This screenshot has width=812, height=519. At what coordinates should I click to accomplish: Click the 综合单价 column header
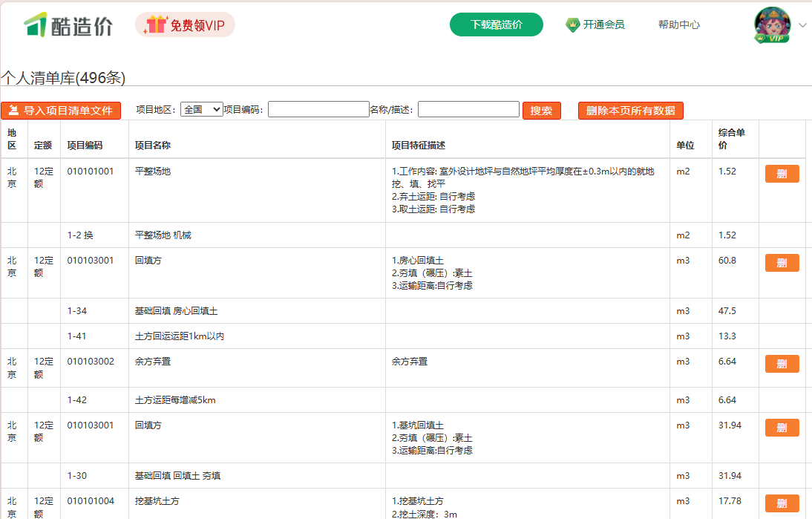731,139
